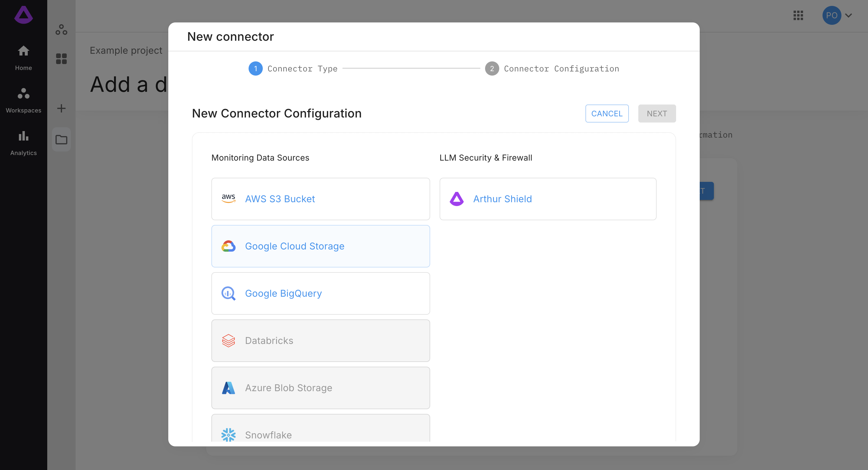Click step 1 Connector Type

(x=293, y=68)
